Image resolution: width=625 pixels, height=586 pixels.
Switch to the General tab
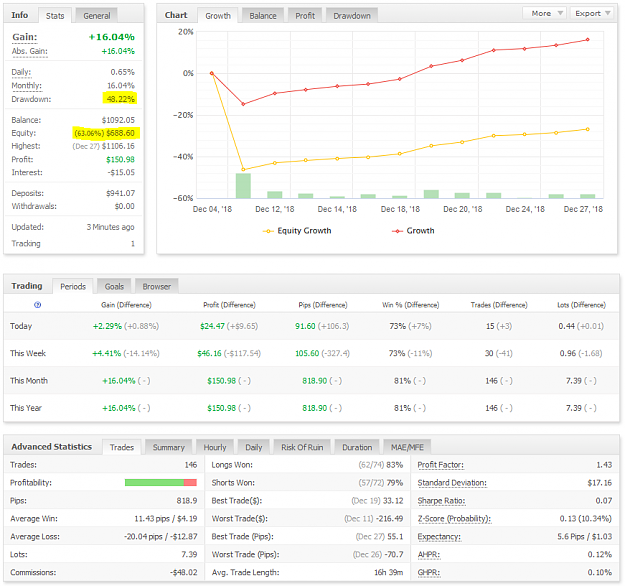coord(96,16)
